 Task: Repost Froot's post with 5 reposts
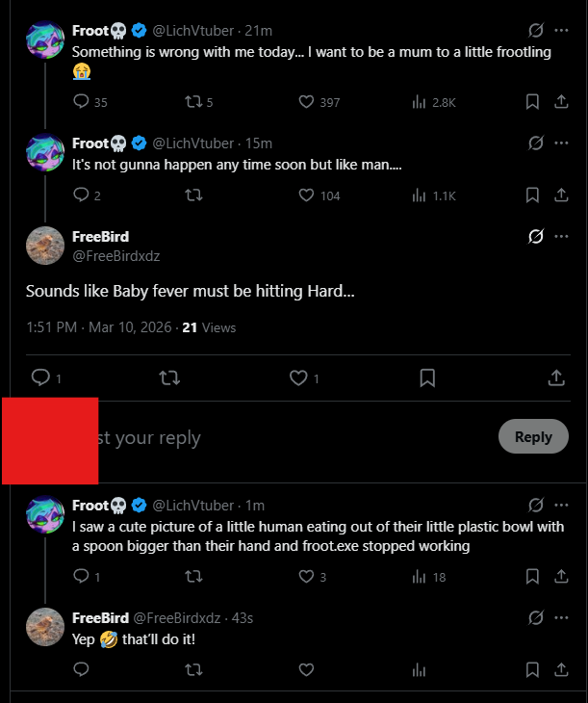tap(193, 102)
